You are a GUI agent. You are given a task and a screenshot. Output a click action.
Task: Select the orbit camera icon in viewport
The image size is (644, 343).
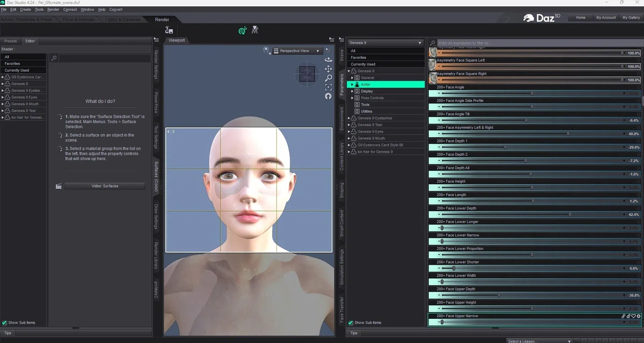coord(328,60)
